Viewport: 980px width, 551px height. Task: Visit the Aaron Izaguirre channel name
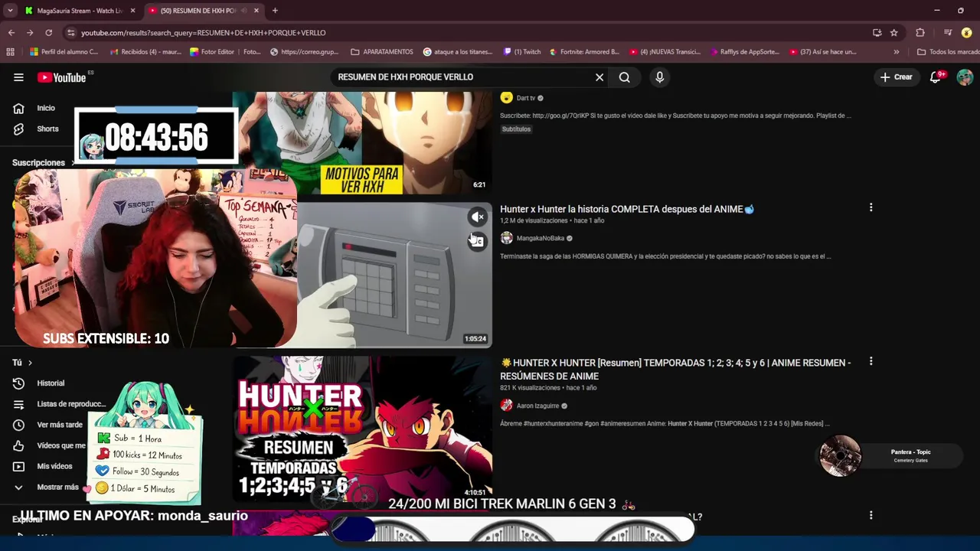click(537, 406)
